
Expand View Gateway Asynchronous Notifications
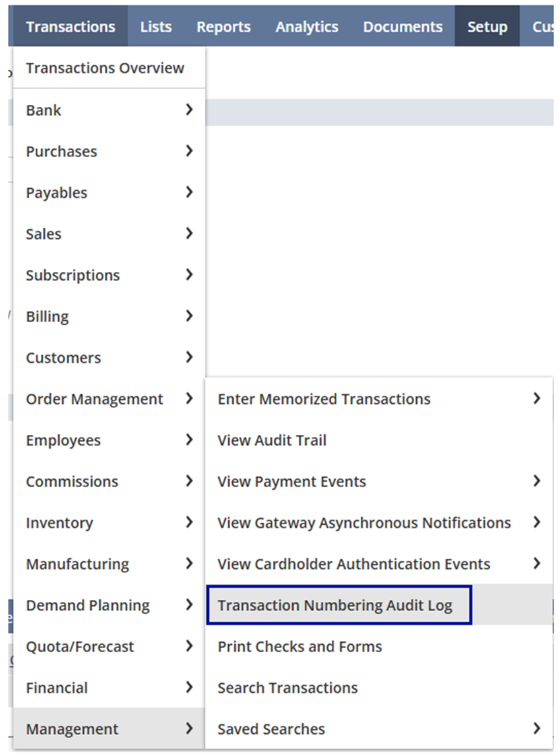pyautogui.click(x=537, y=523)
